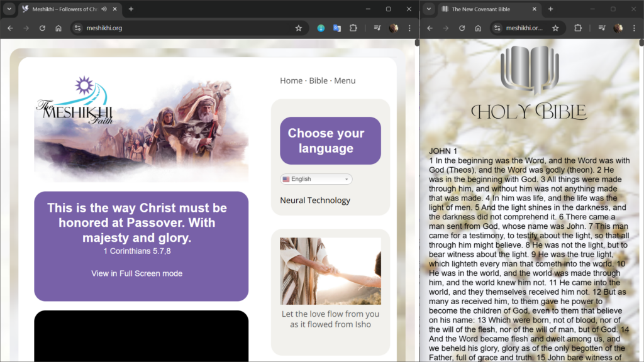Bookmark page with star in Bible window
The width and height of the screenshot is (644, 362).
[x=556, y=28]
